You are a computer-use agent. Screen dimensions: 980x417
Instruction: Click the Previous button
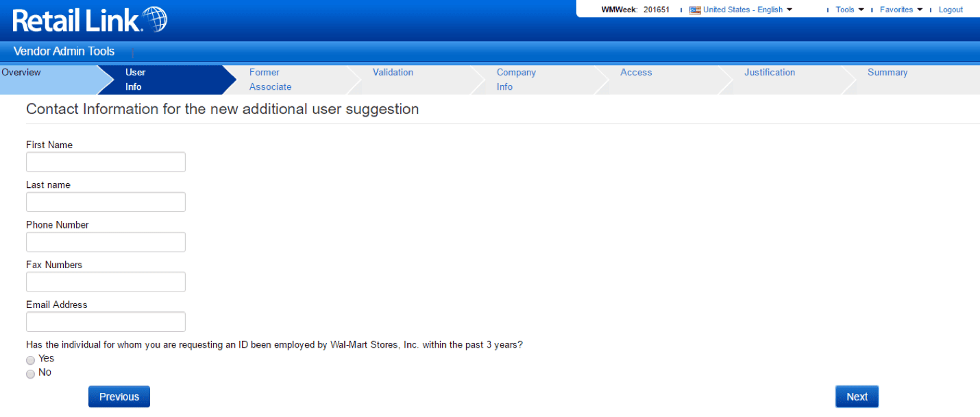coord(119,396)
